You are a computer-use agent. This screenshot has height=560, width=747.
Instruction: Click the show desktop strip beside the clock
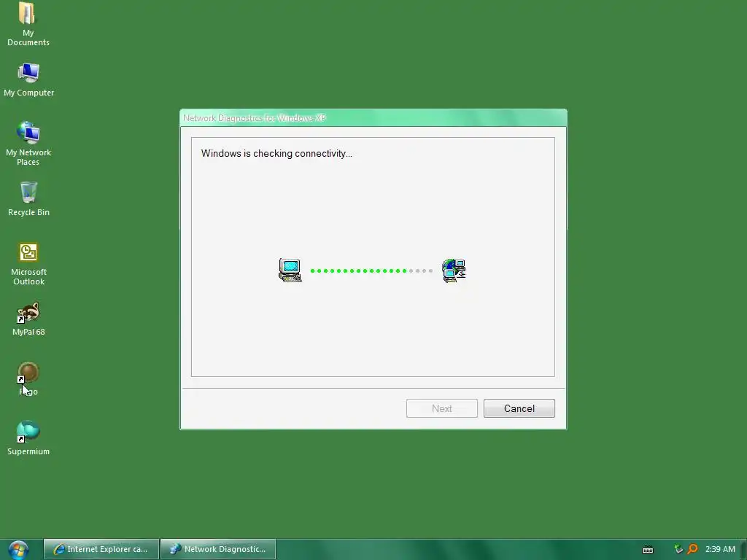point(743,550)
